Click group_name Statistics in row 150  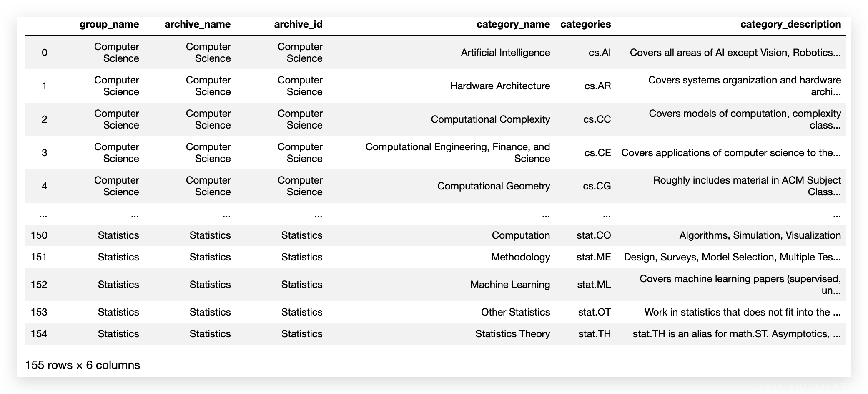[x=118, y=235]
